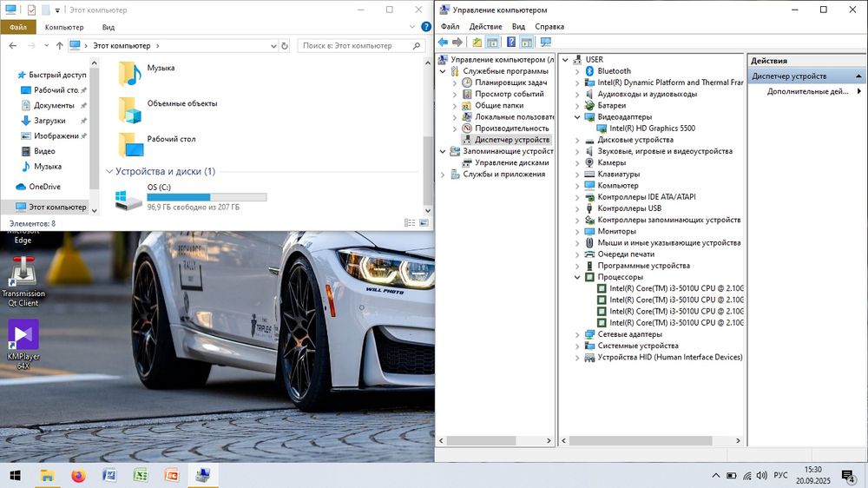Click OneDrive in Explorer navigation pane
Image resolution: width=868 pixels, height=488 pixels.
point(44,187)
